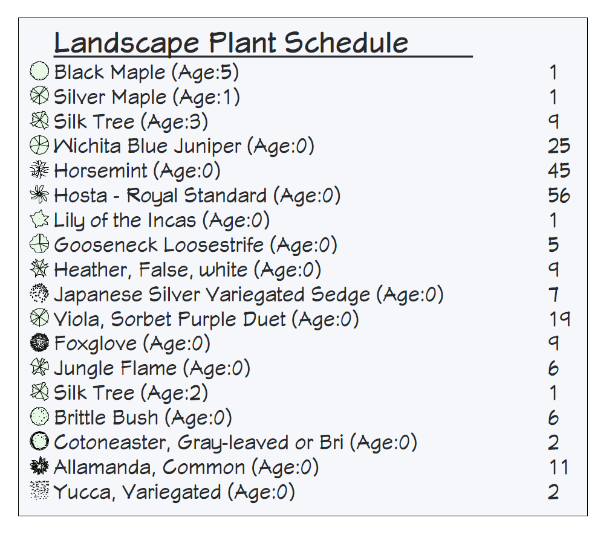615x535 pixels.
Task: Select the Lily of the Incas star symbol
Action: (x=40, y=220)
